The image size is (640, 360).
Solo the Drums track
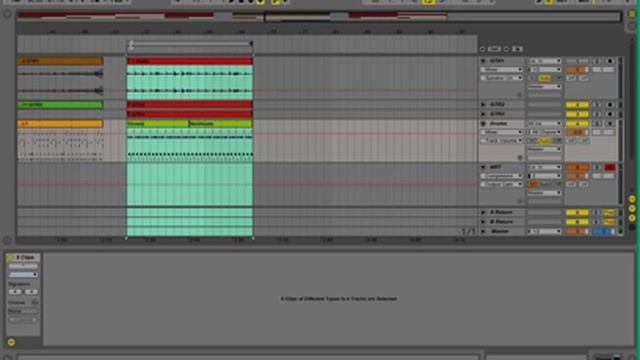(597, 123)
